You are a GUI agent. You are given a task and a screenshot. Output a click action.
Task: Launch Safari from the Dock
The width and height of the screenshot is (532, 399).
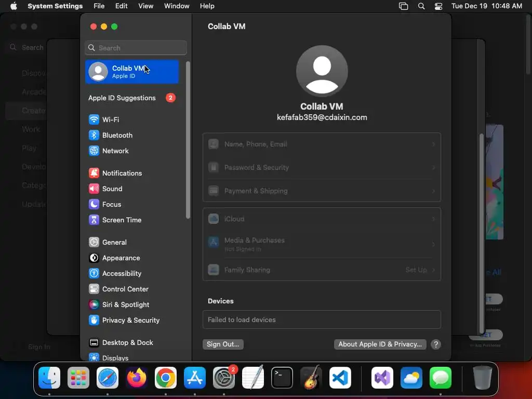(108, 378)
